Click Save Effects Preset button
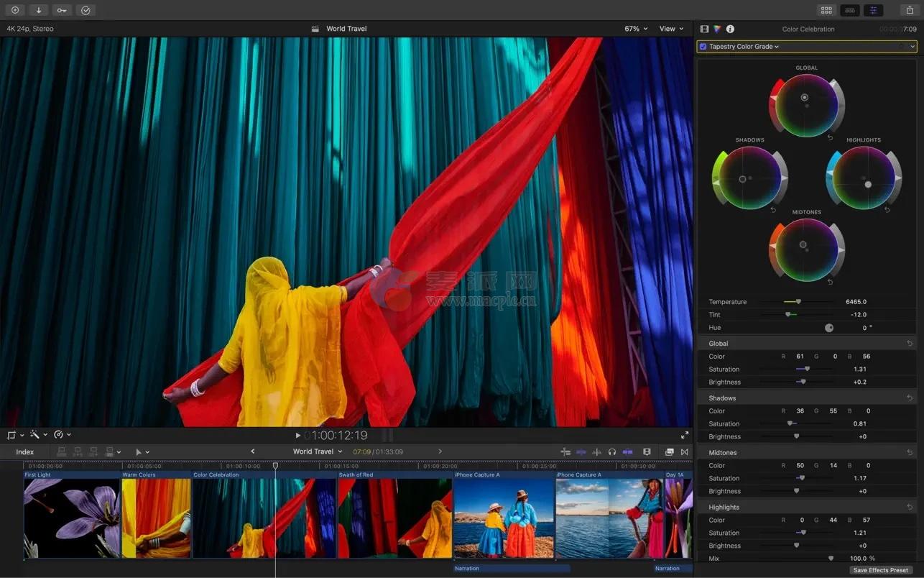This screenshot has height=578, width=924. (x=880, y=570)
